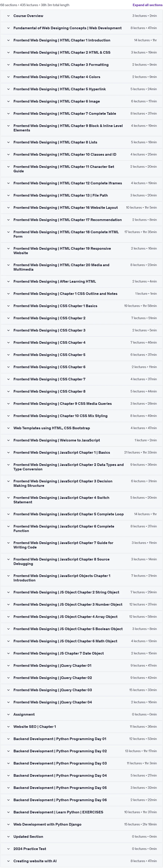Open Website SEO Chapter 1 section

coord(81,727)
